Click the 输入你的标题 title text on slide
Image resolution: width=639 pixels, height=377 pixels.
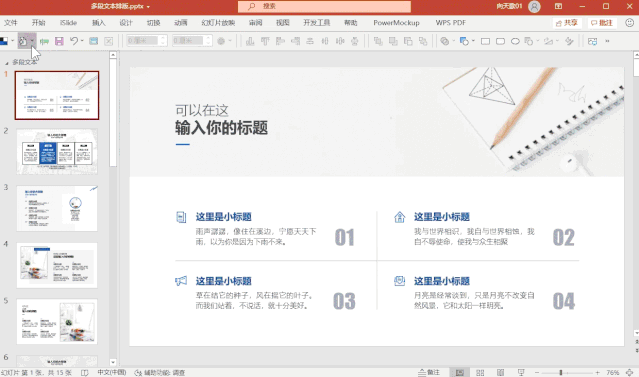tap(221, 128)
